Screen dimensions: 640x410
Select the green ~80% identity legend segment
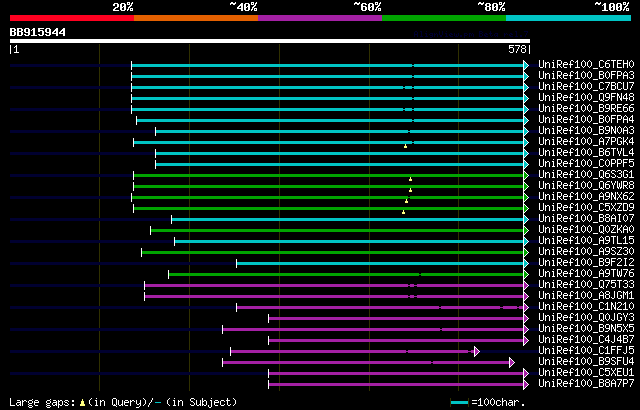[x=444, y=18]
